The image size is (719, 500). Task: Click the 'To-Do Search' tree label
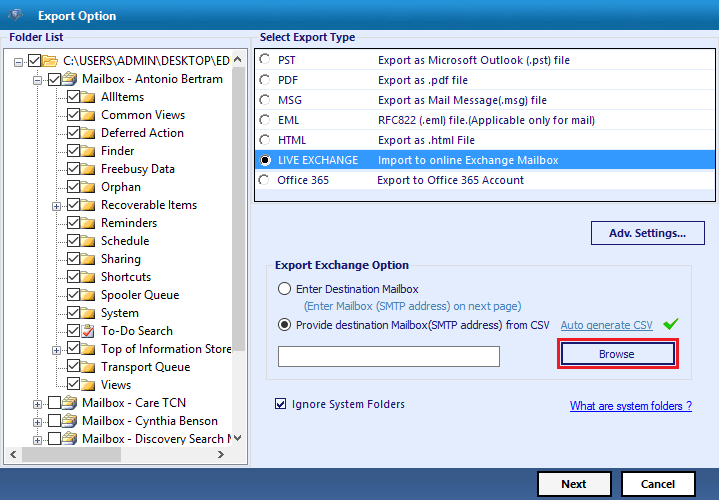coord(137,331)
